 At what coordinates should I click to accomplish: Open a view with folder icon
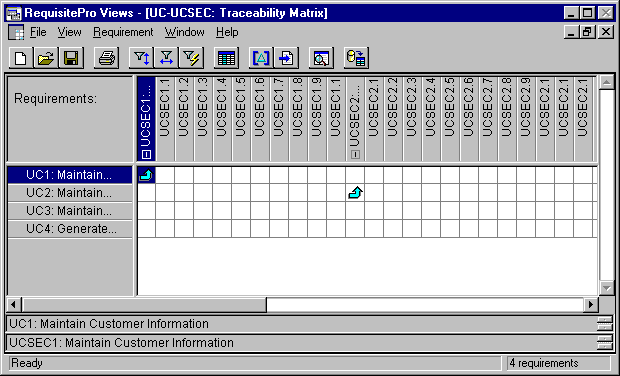point(46,59)
